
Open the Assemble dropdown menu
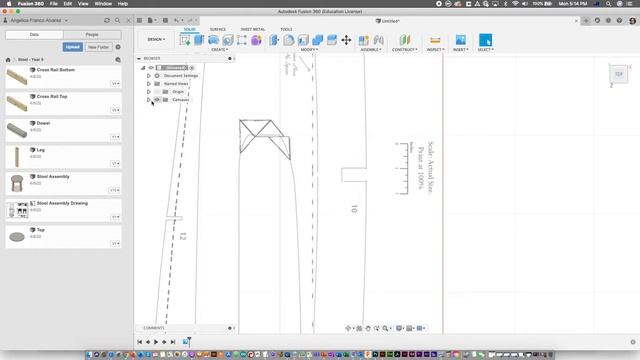[371, 50]
